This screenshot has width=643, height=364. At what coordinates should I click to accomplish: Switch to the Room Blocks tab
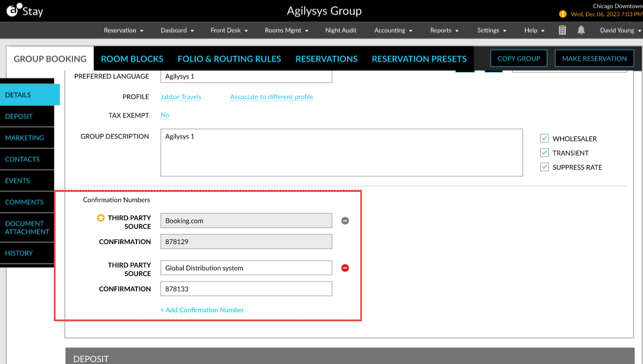point(132,59)
